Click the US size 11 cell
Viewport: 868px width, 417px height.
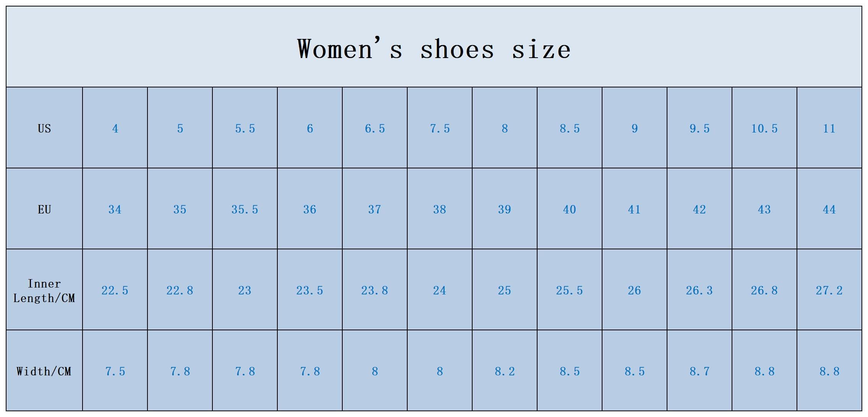click(x=829, y=128)
